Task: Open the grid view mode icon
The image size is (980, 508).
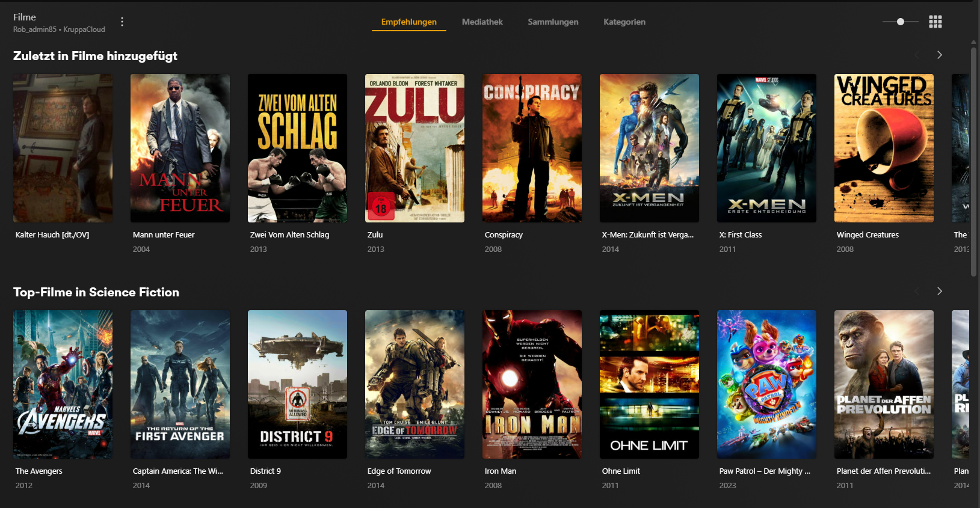Action: [x=935, y=22]
